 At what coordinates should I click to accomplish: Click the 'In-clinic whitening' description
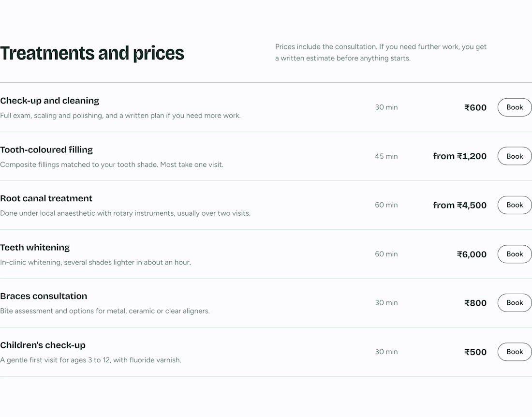point(95,262)
